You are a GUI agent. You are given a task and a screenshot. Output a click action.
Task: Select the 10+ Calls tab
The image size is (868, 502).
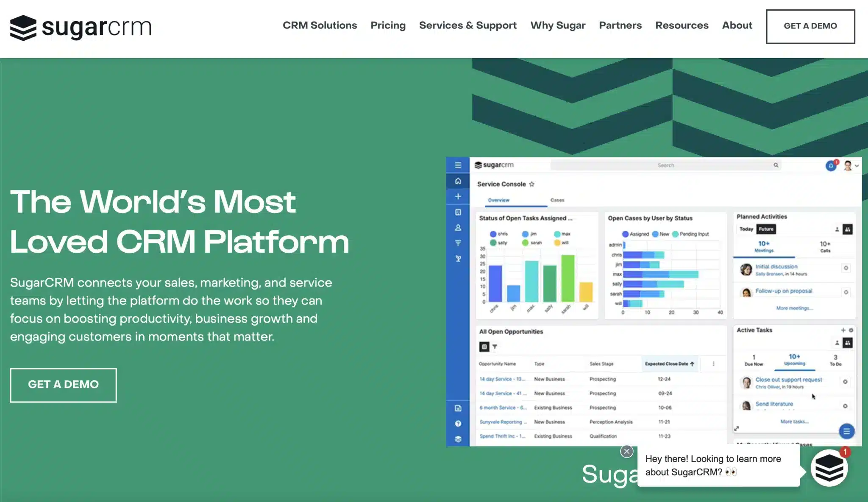pyautogui.click(x=825, y=247)
